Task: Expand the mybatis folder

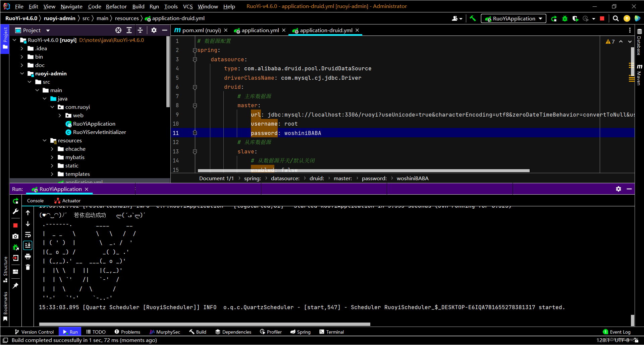Action: pos(52,157)
